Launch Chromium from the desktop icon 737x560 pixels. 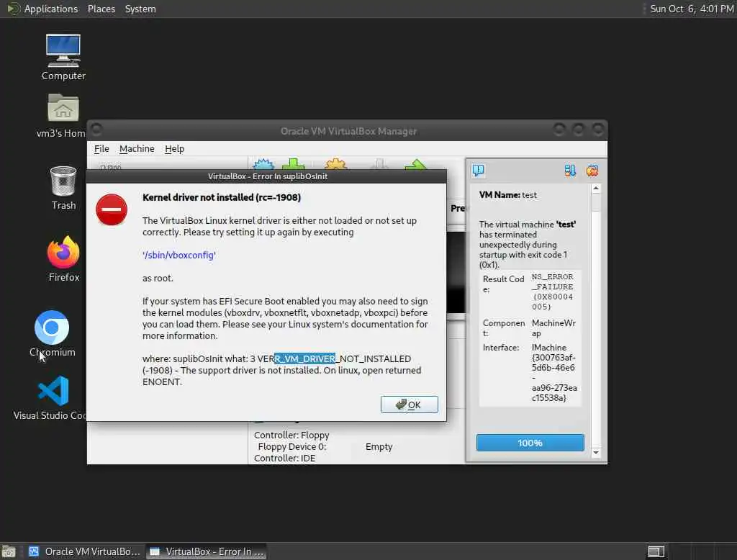(52, 333)
